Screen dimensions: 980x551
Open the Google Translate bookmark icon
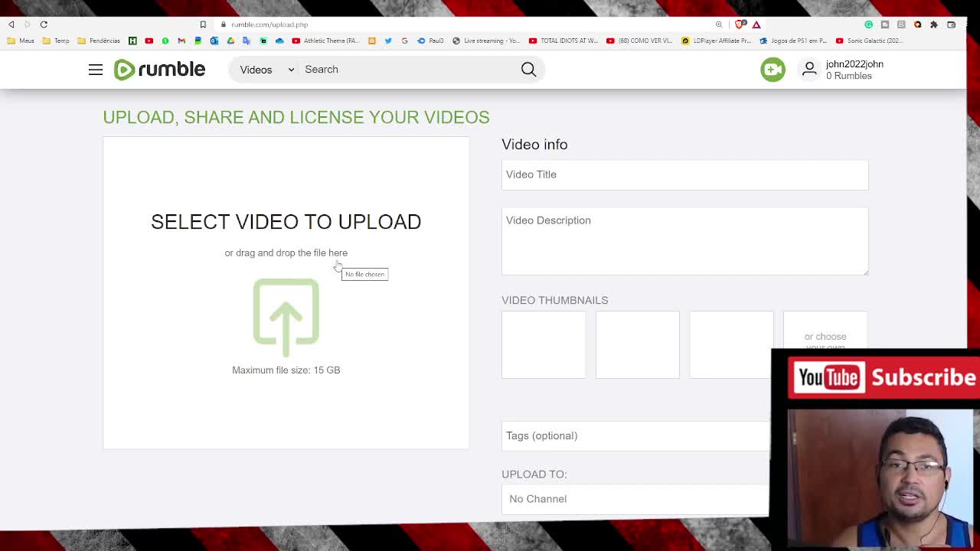click(247, 41)
